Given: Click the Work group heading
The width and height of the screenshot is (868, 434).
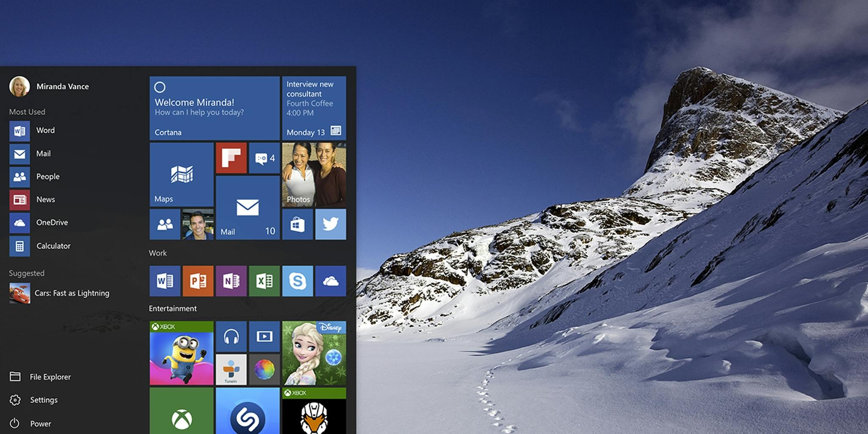Looking at the screenshot, I should coord(158,253).
